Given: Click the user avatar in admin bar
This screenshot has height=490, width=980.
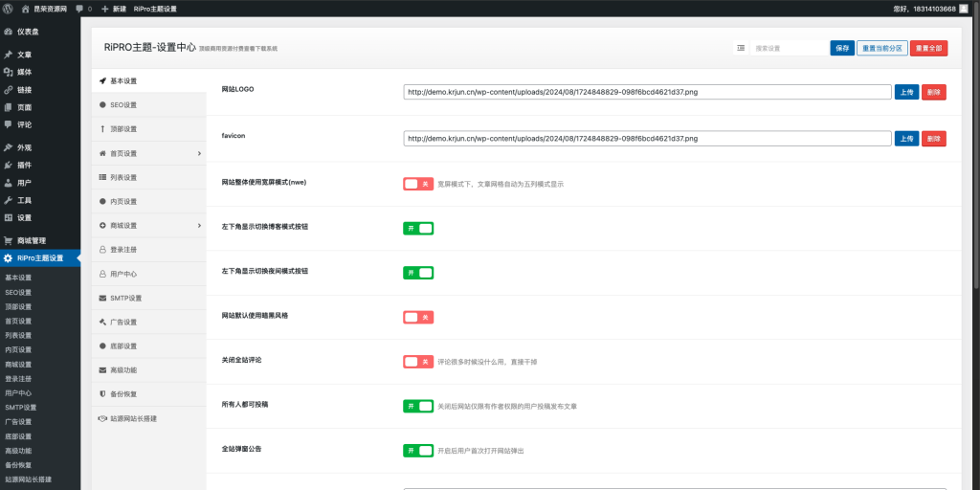Looking at the screenshot, I should click(x=963, y=9).
